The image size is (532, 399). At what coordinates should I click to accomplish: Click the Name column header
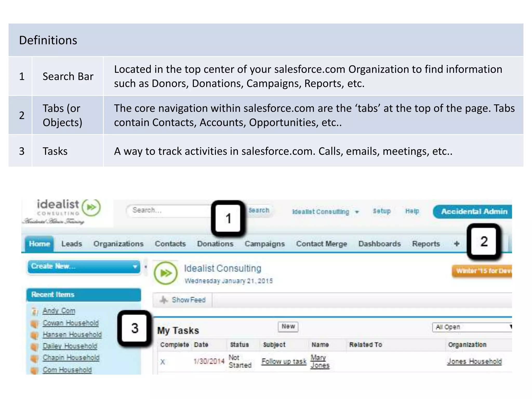coord(320,345)
